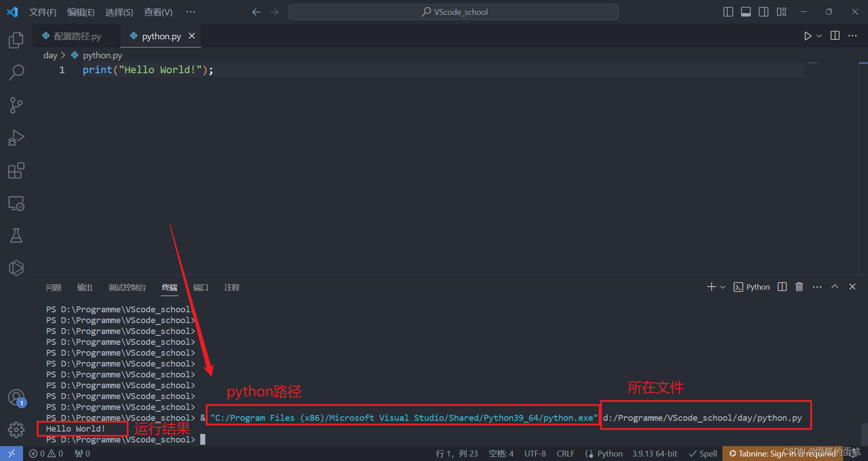Open the Extensions view icon
The height and width of the screenshot is (461, 868).
16,170
